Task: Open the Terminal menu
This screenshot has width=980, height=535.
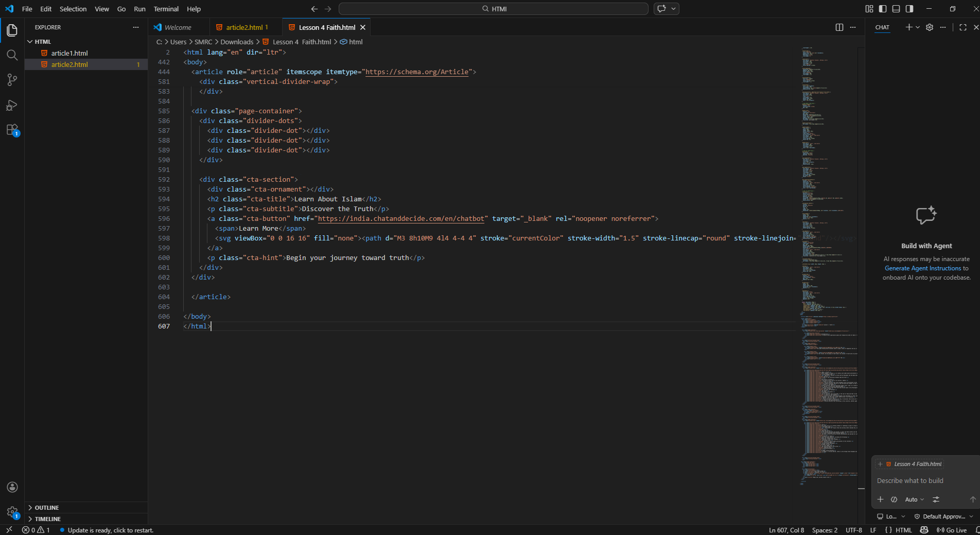Action: [166, 9]
